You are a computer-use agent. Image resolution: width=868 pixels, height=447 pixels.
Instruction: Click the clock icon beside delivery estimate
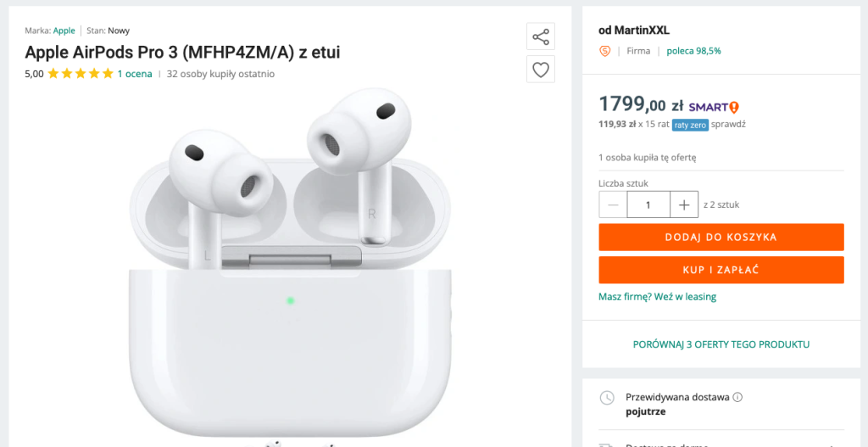607,398
